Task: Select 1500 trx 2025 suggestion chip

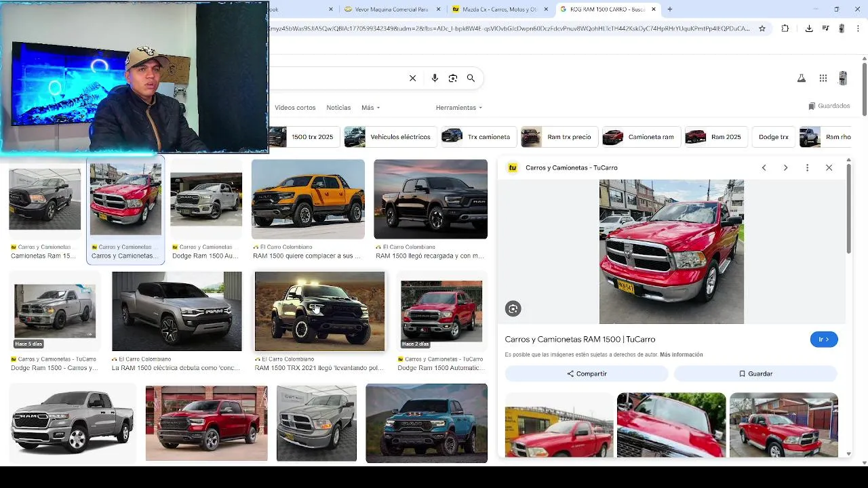Action: tap(302, 137)
